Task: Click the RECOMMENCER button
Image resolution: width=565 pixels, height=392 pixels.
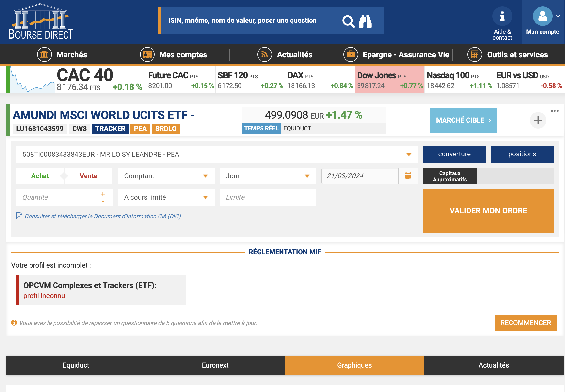Action: coord(525,323)
